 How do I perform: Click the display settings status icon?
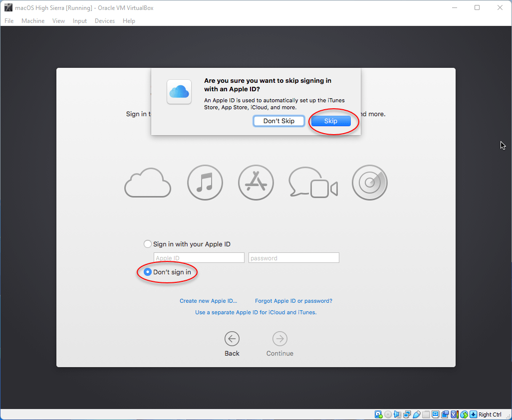(x=436, y=415)
